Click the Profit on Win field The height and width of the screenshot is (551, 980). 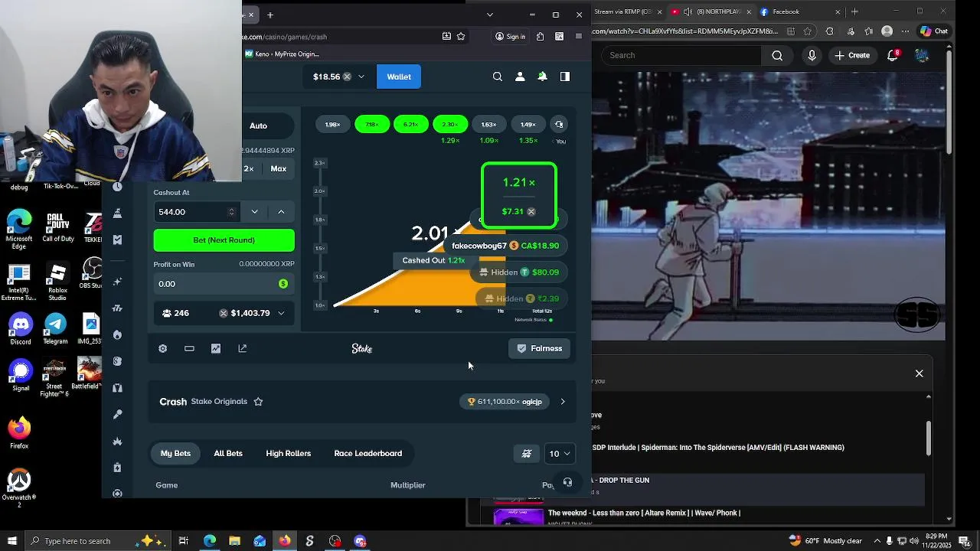click(x=224, y=284)
